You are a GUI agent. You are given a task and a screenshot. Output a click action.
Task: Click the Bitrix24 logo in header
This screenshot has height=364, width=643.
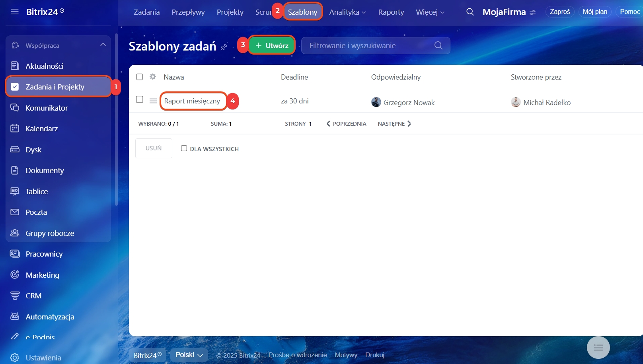45,12
